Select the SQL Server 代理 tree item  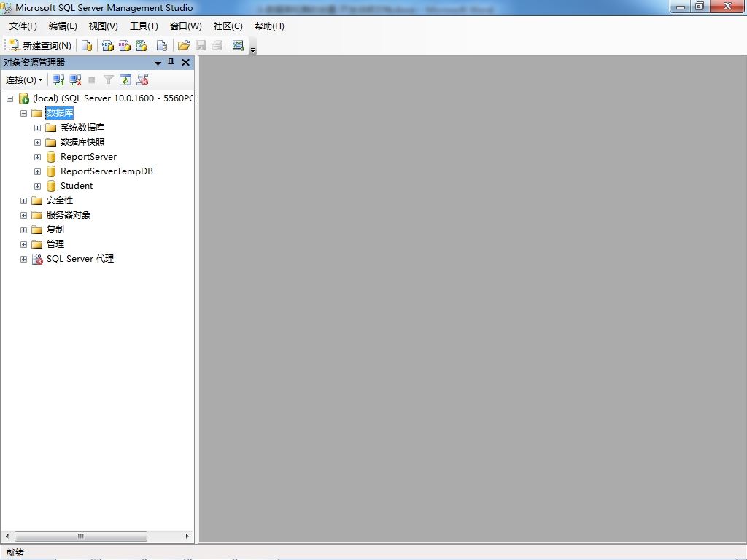pyautogui.click(x=80, y=259)
